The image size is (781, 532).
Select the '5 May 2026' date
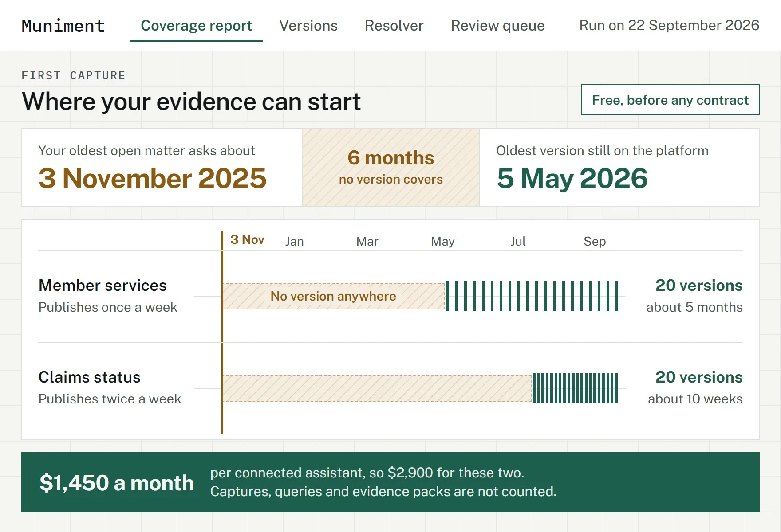coord(572,178)
